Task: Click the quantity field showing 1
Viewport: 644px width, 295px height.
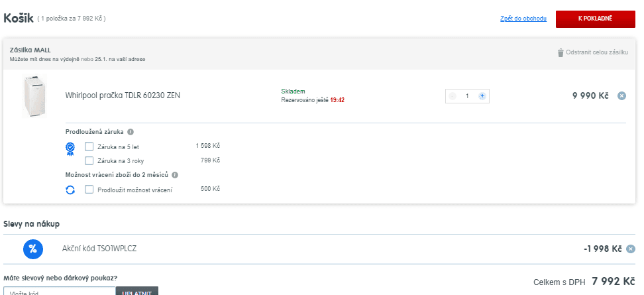Action: click(x=467, y=96)
